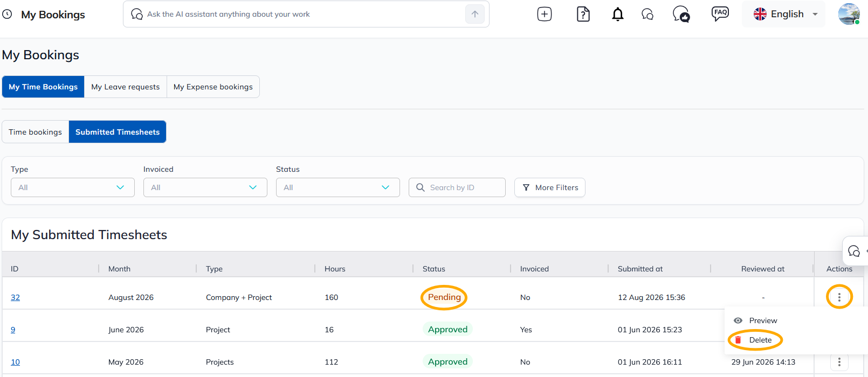Click Approved status in May 2026 row
Image resolution: width=868 pixels, height=377 pixels.
tap(447, 362)
